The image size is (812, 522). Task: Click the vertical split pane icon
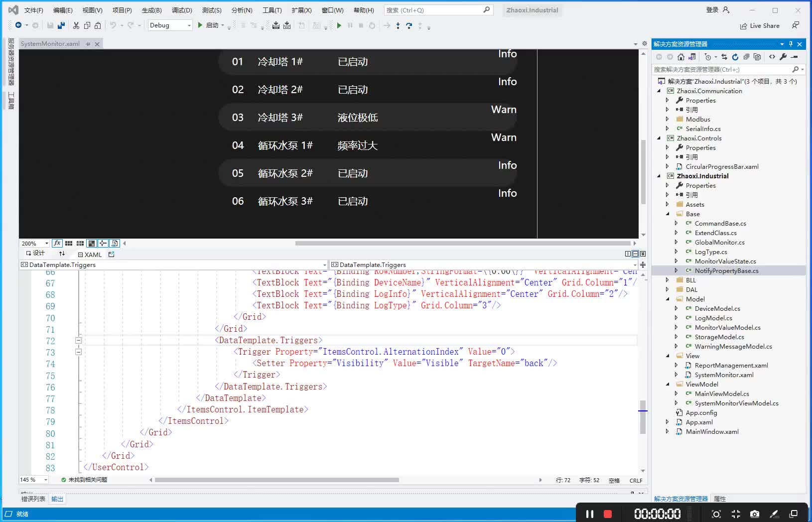point(628,254)
